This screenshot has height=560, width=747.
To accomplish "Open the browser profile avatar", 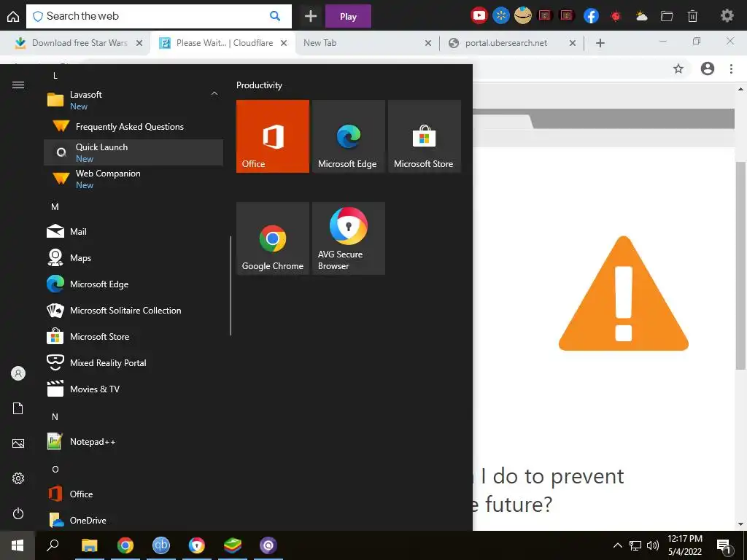I will 708,69.
